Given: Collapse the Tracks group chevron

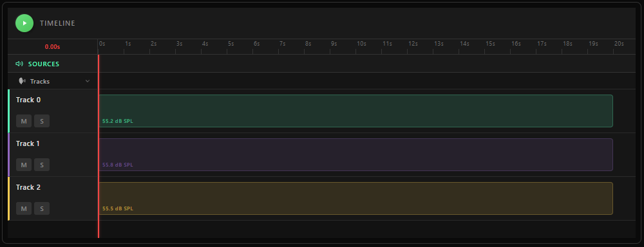Looking at the screenshot, I should click(x=88, y=81).
